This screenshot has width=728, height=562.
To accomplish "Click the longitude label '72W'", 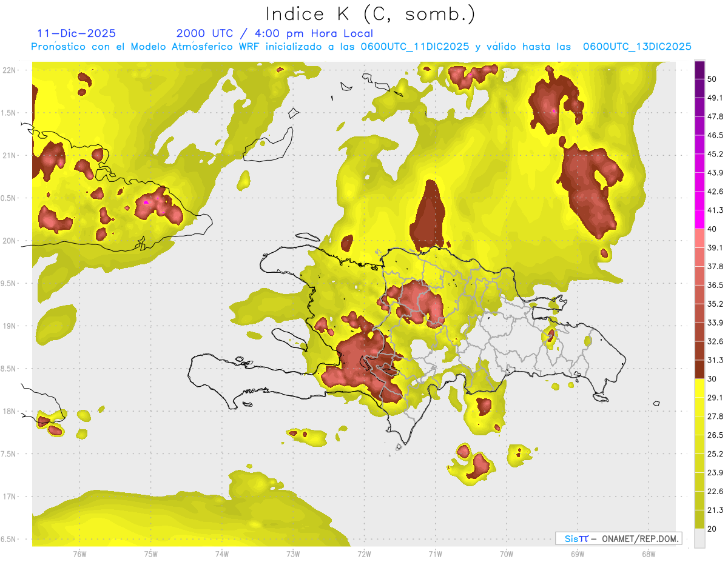I will click(364, 554).
